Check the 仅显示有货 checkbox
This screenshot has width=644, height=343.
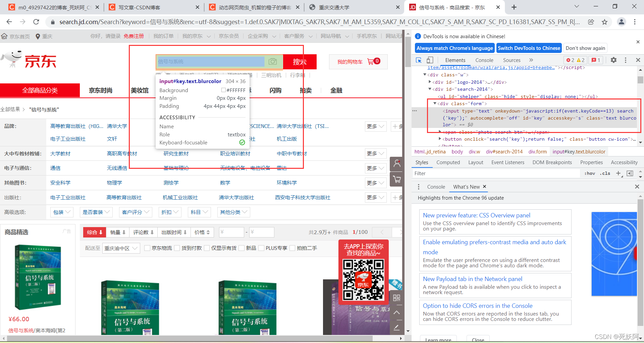[x=207, y=248]
